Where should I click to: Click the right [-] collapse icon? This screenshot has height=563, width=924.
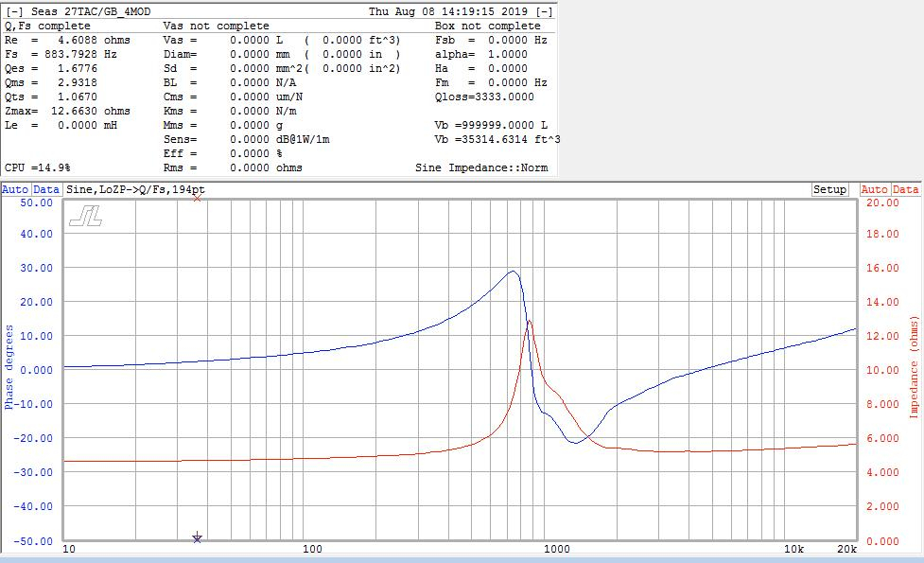(x=544, y=11)
